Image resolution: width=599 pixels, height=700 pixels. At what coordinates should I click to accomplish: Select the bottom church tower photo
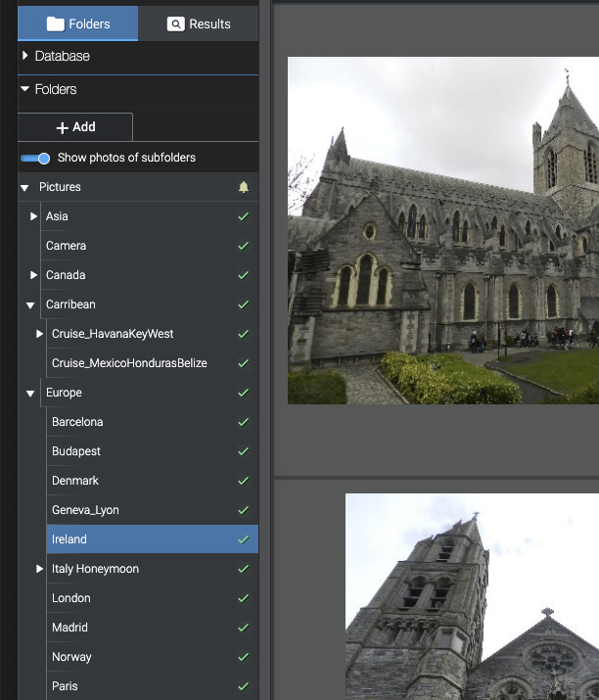[472, 595]
